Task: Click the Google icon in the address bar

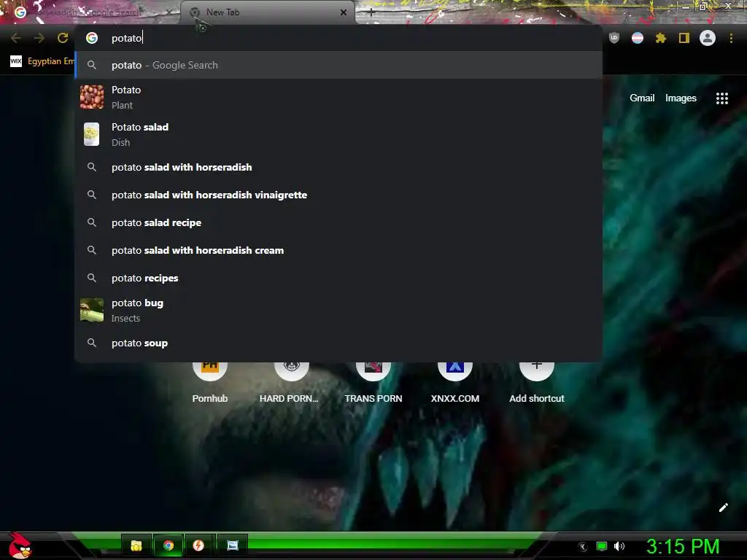Action: [92, 38]
